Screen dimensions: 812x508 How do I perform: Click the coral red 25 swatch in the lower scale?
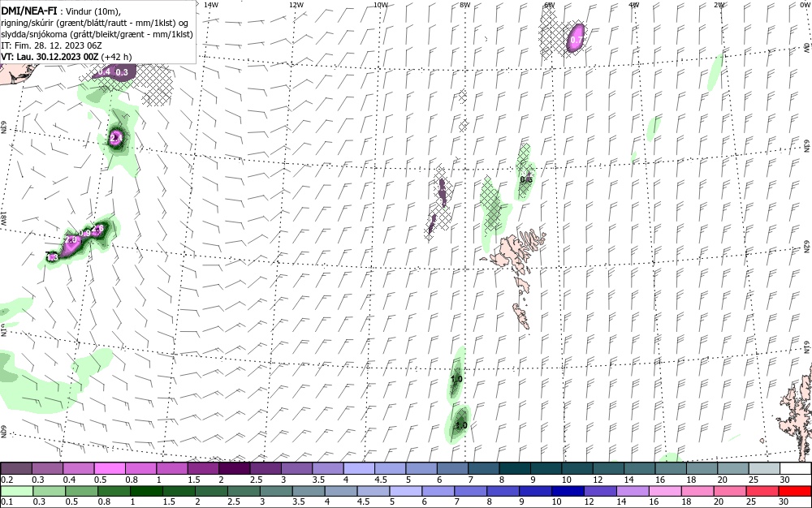click(762, 490)
